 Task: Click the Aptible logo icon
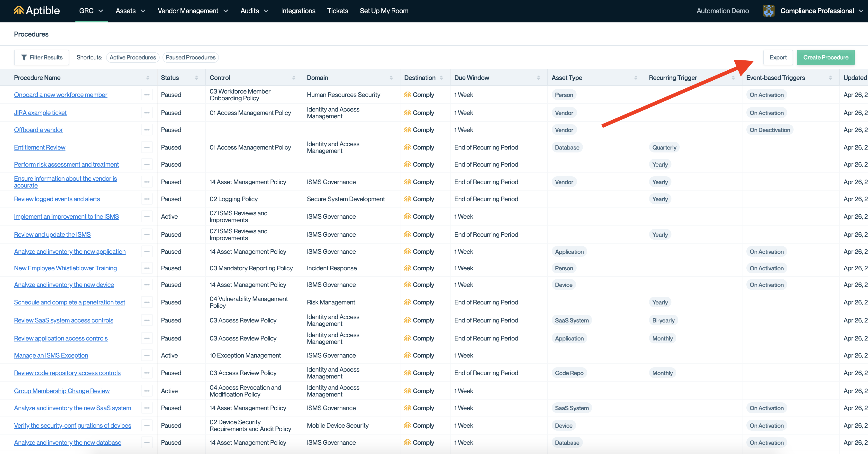pyautogui.click(x=19, y=11)
